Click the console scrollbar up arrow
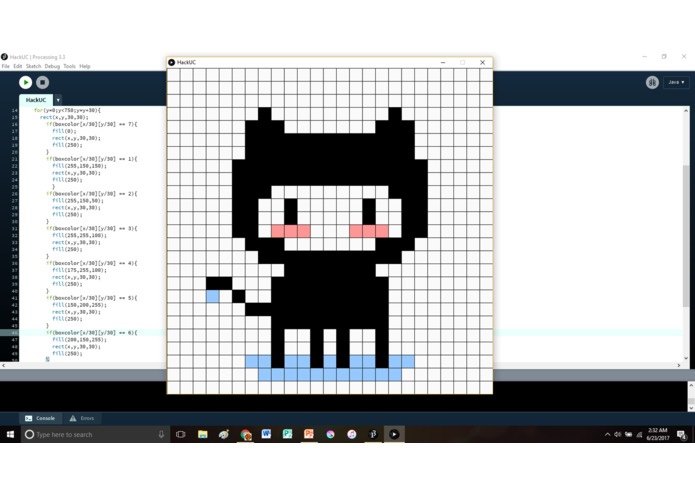Viewport: 695px width, 494px height. (691, 386)
